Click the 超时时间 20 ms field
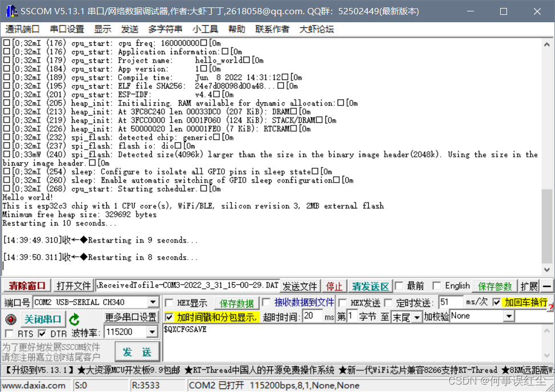 [x=313, y=316]
